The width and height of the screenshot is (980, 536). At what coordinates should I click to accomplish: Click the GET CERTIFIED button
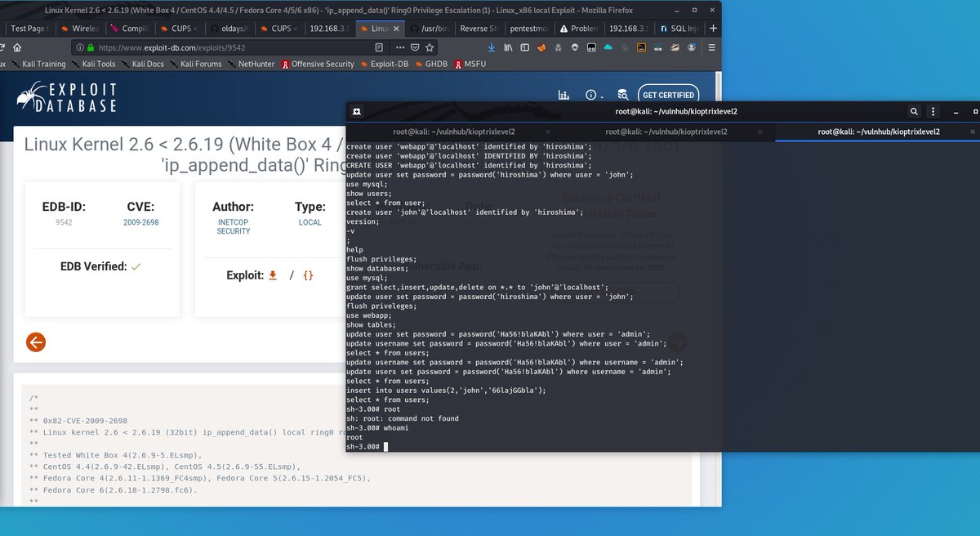point(668,94)
